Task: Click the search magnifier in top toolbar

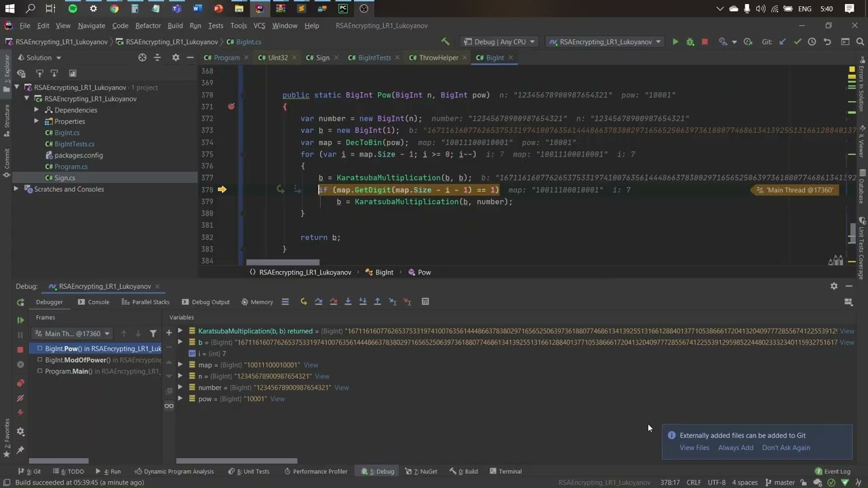Action: [x=860, y=41]
